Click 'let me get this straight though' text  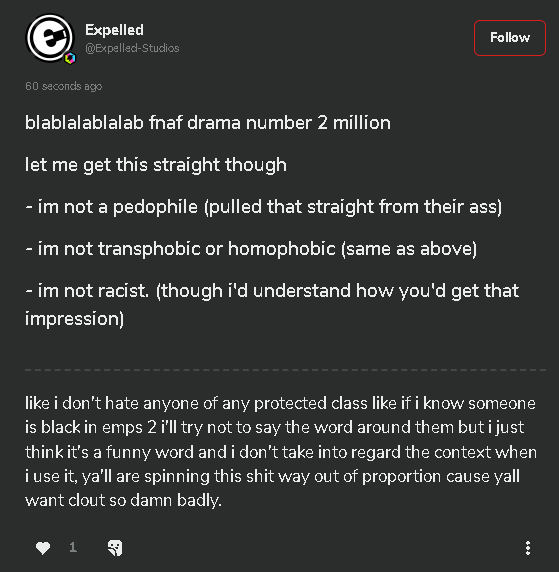(x=156, y=165)
